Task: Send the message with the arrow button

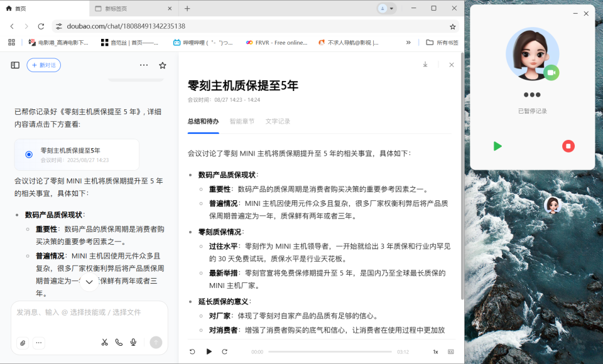Action: pos(156,342)
